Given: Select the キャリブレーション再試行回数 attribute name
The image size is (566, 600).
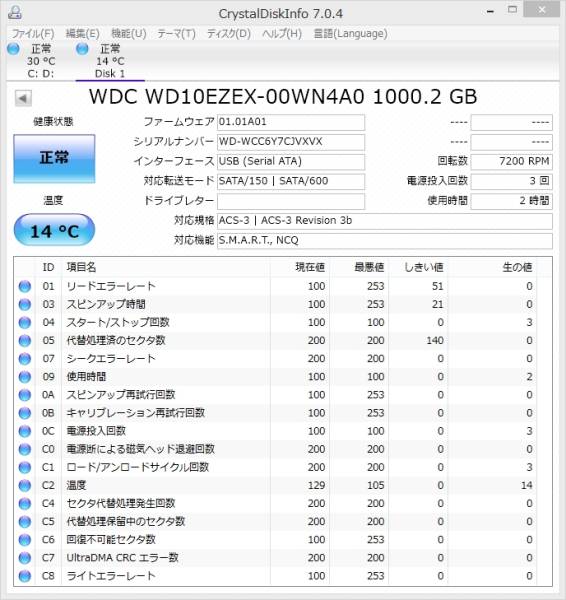Looking at the screenshot, I should tap(135, 413).
